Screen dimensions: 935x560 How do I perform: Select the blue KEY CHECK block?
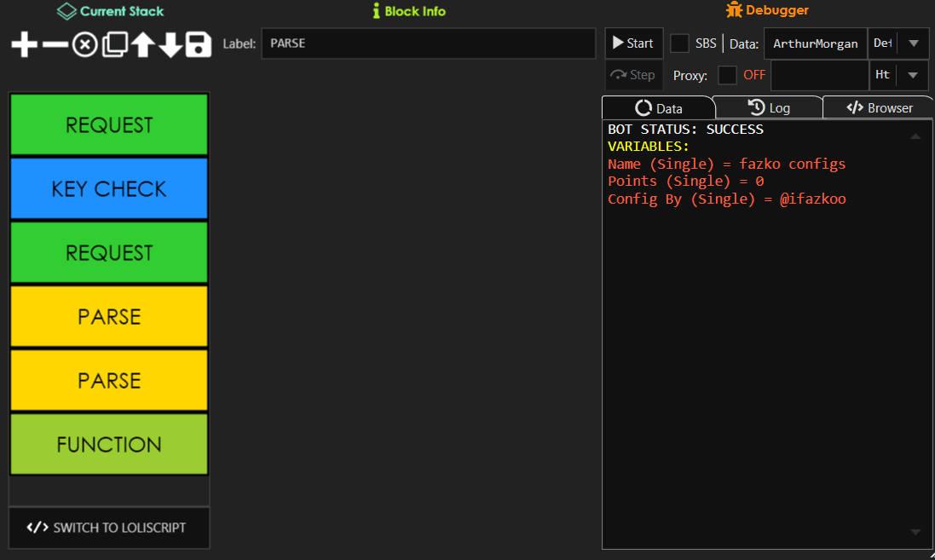point(109,188)
